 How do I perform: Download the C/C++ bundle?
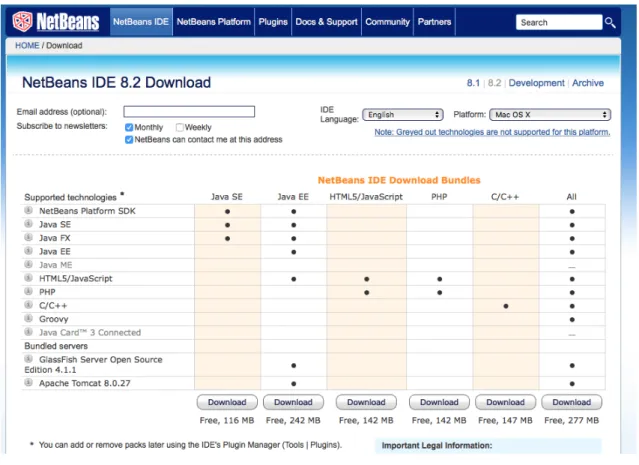point(505,402)
